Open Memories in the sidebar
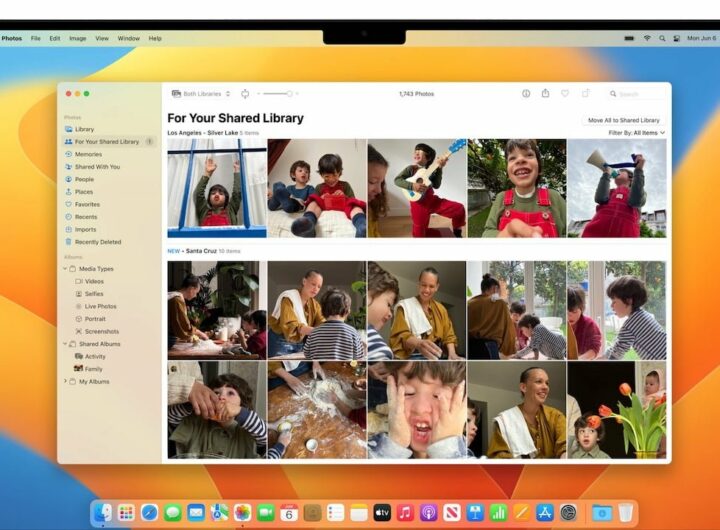Viewport: 720px width, 530px height. (x=88, y=154)
